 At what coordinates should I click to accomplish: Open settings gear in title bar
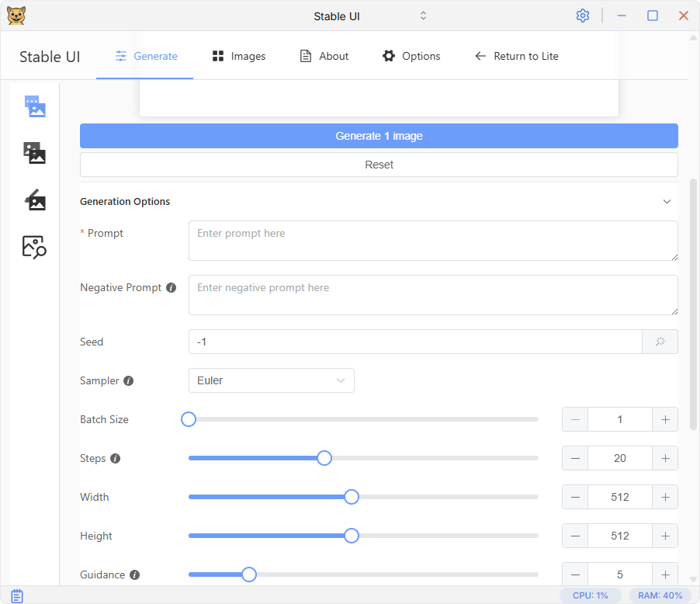(x=583, y=16)
